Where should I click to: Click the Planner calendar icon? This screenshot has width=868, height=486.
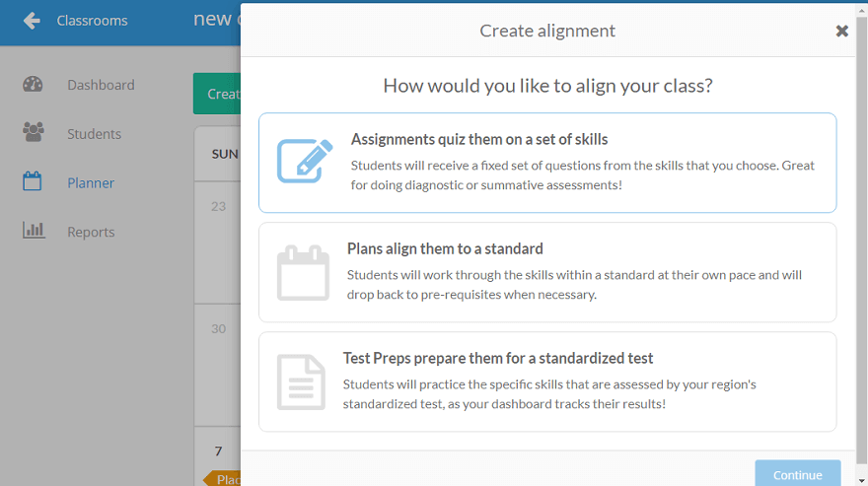[33, 182]
